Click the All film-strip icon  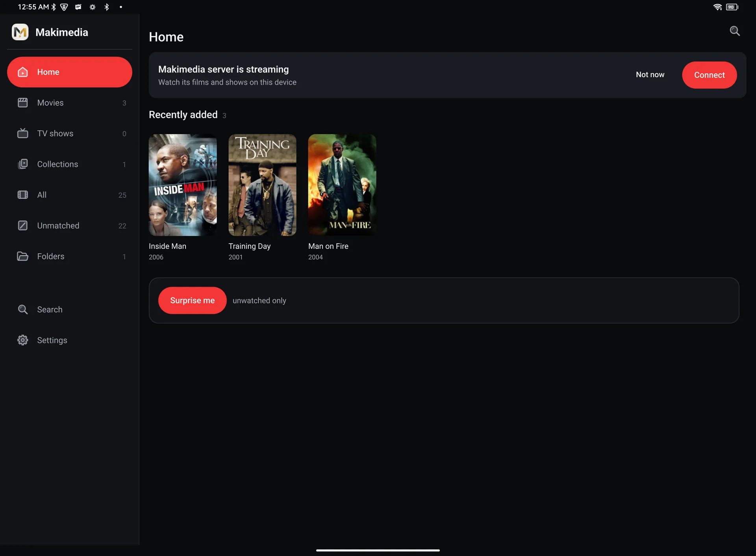point(23,195)
